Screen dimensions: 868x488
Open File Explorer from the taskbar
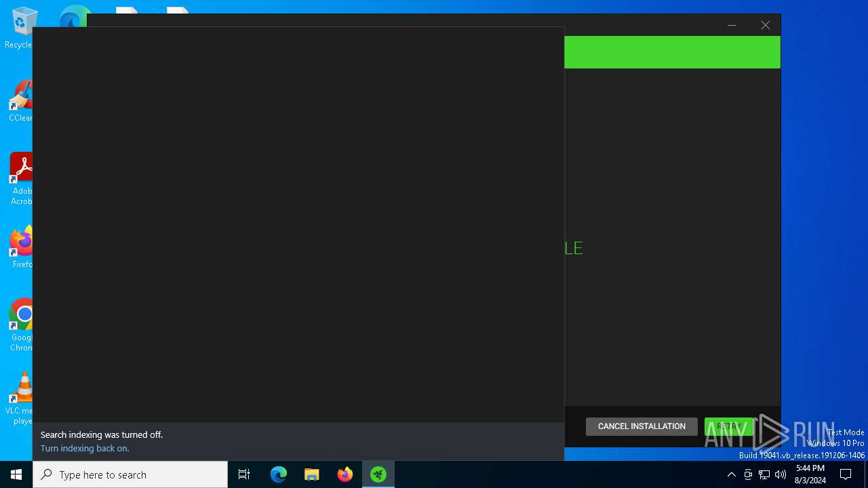click(312, 474)
